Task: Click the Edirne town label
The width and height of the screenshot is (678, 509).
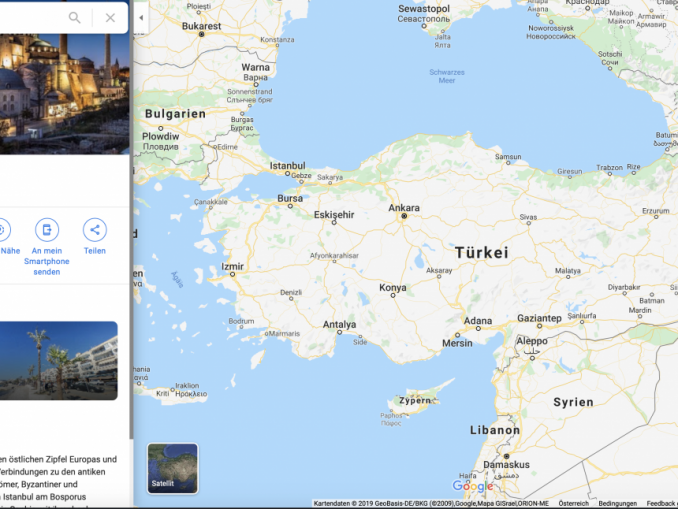Action: coord(227,147)
